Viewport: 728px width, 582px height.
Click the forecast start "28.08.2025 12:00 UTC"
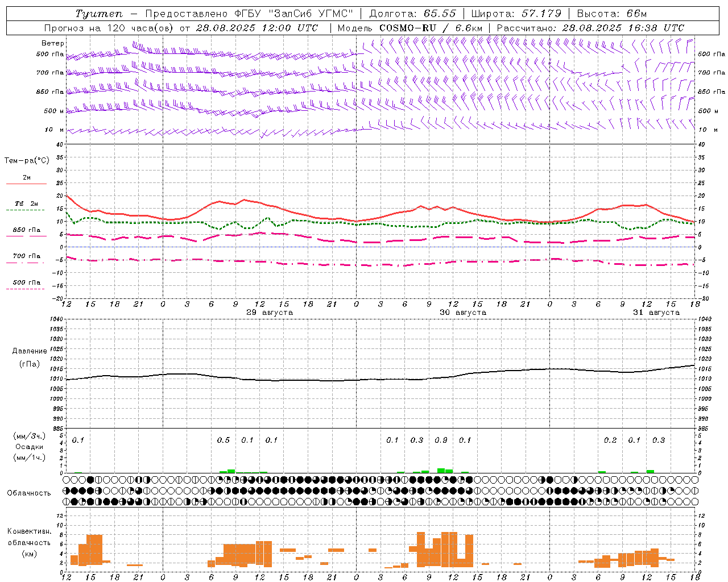[257, 28]
